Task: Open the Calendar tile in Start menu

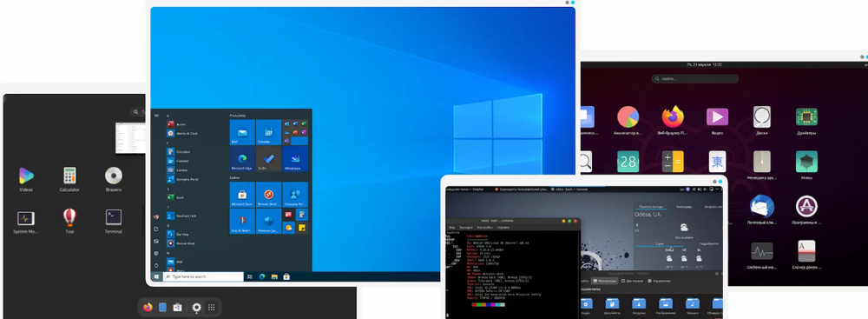Action: point(268,133)
